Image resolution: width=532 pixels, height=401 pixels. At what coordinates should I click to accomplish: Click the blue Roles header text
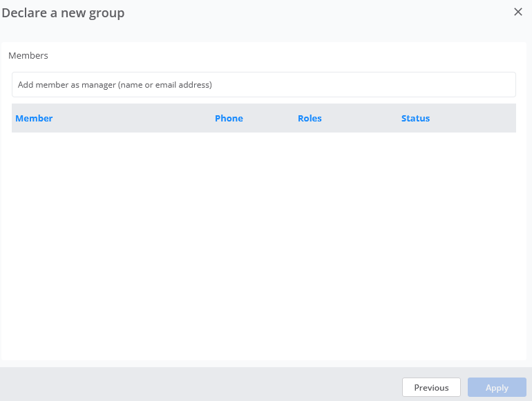pyautogui.click(x=310, y=118)
